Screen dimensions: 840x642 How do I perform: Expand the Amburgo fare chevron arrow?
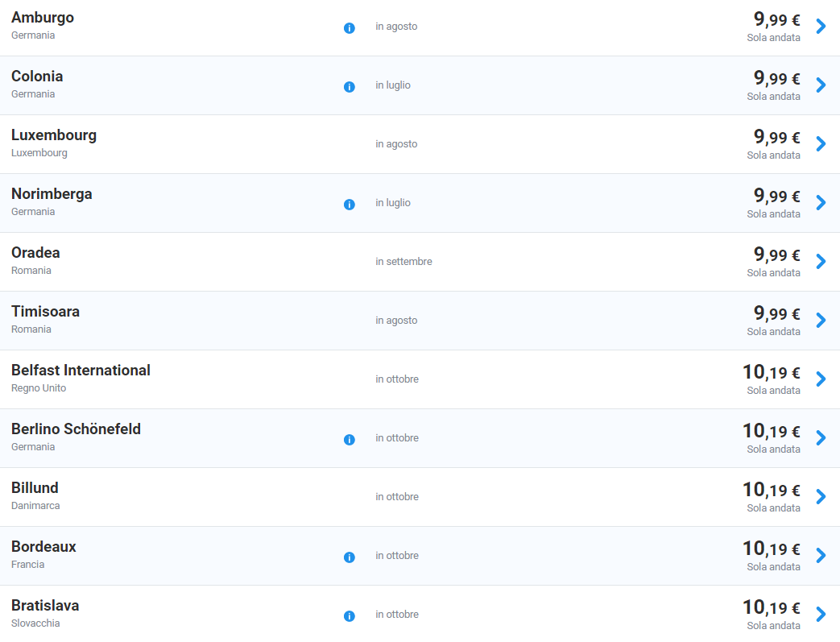coord(821,26)
